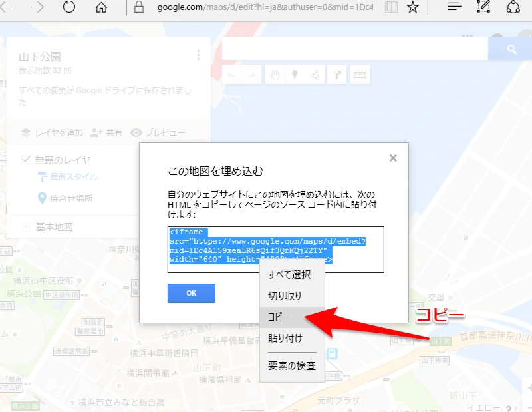Viewport: 532px width, 412px height.
Task: Expand the 基本地図 base map options
Action: tap(25, 226)
